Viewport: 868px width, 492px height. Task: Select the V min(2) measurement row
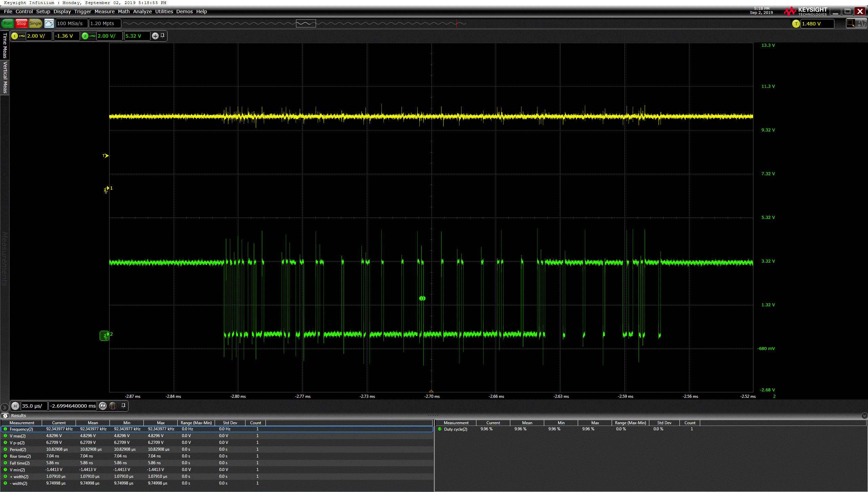tap(217, 470)
